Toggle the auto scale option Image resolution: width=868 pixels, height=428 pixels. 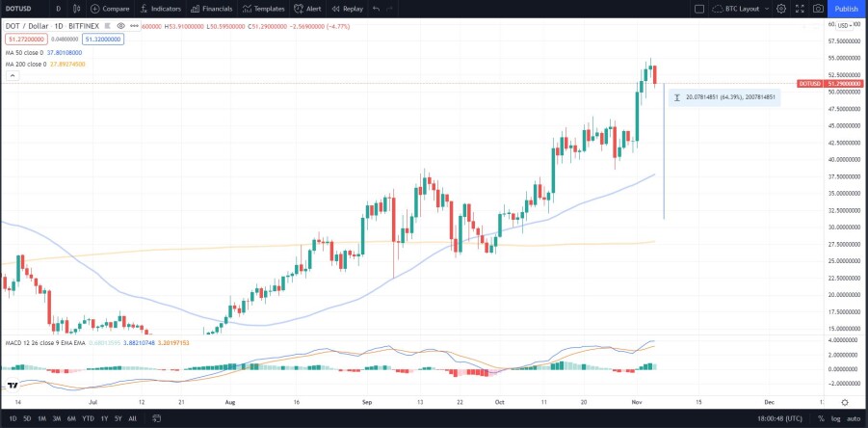pyautogui.click(x=854, y=418)
